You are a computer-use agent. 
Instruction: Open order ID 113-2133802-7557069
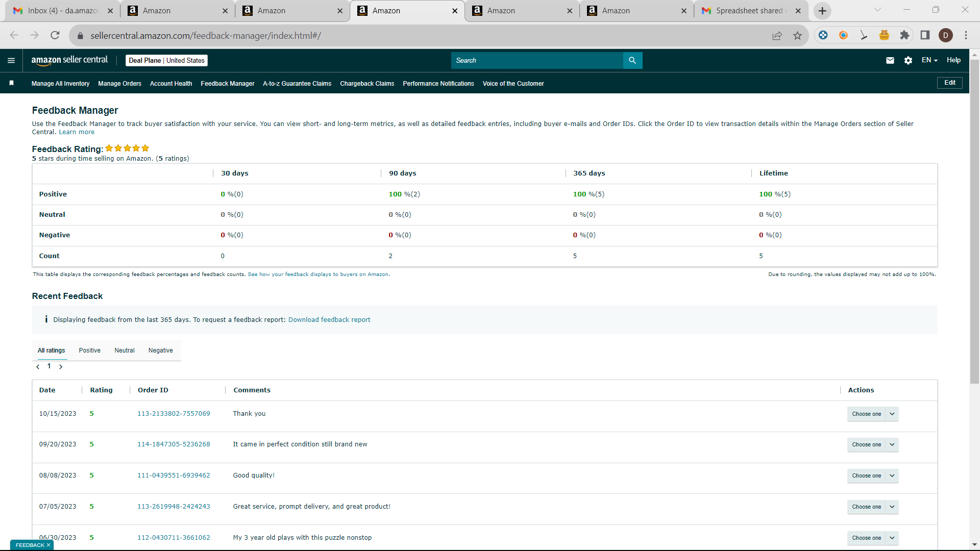[x=174, y=414]
